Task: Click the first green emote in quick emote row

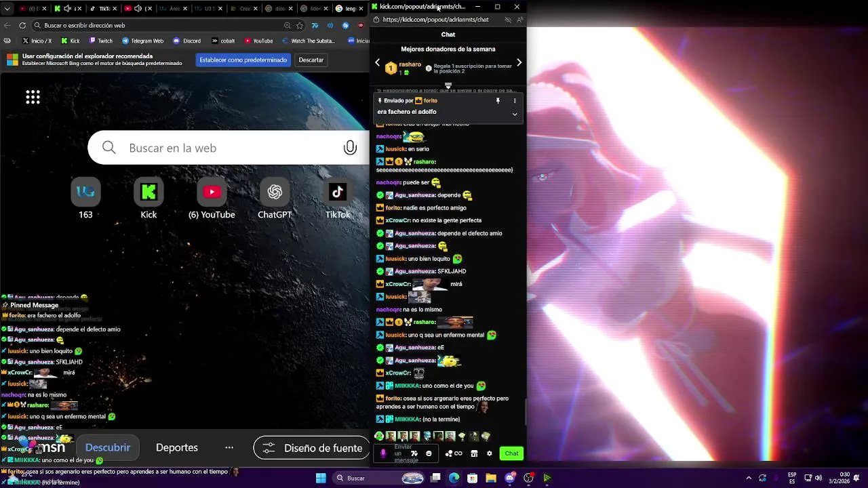Action: tap(379, 436)
